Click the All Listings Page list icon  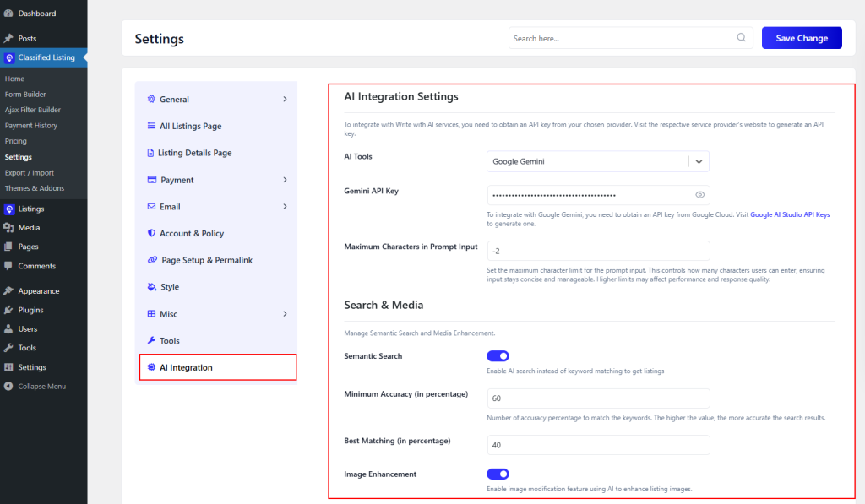[151, 126]
